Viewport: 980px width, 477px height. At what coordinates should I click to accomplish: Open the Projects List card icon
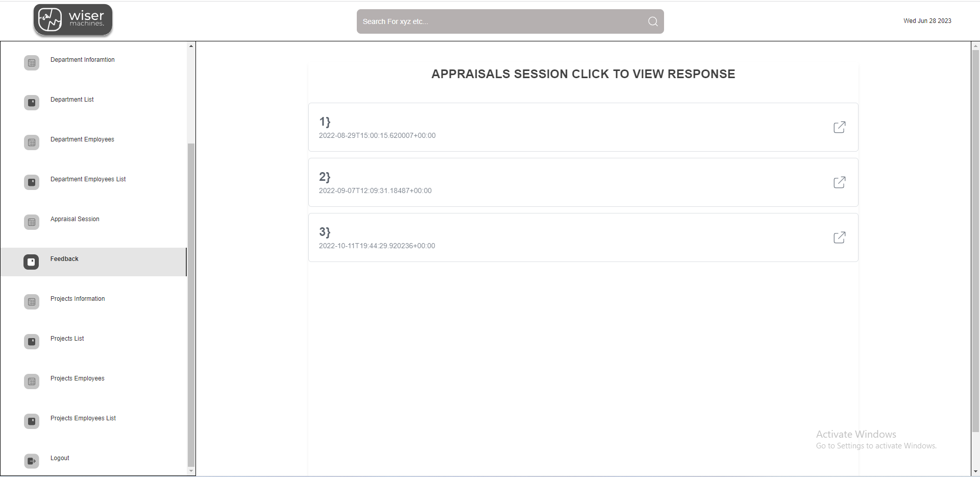coord(31,341)
